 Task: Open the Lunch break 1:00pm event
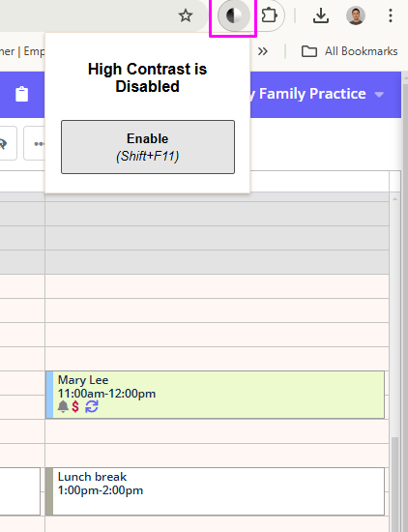215,491
